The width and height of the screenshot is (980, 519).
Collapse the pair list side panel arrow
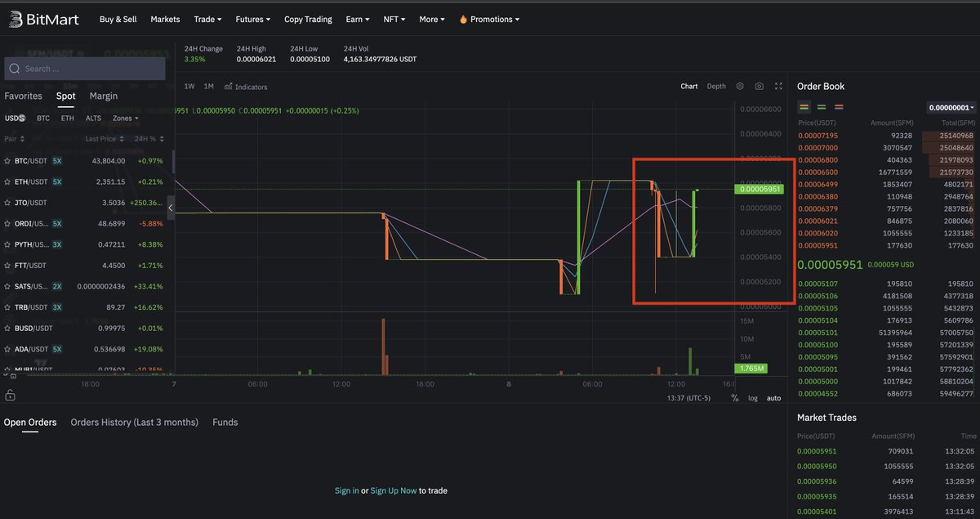(171, 208)
